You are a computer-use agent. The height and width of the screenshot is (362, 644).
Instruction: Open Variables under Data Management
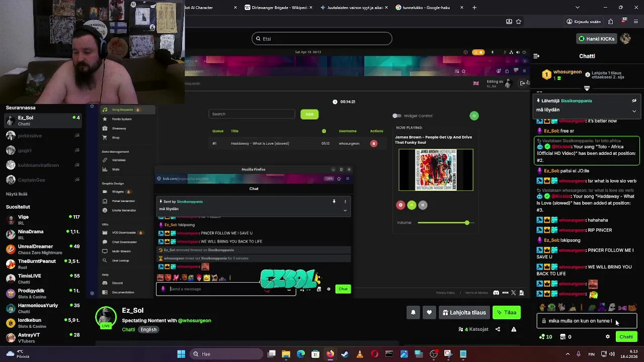coord(119,160)
